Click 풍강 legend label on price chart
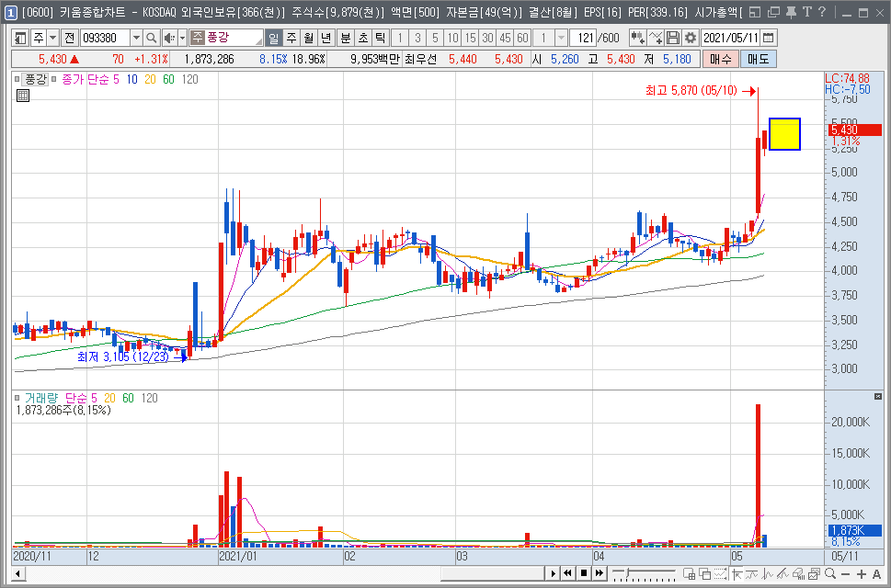The width and height of the screenshot is (891, 588). [37, 79]
